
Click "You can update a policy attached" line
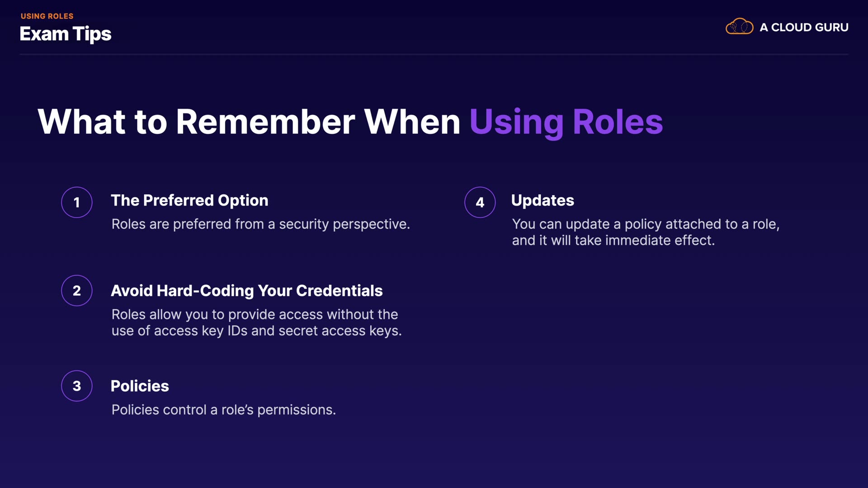(646, 224)
